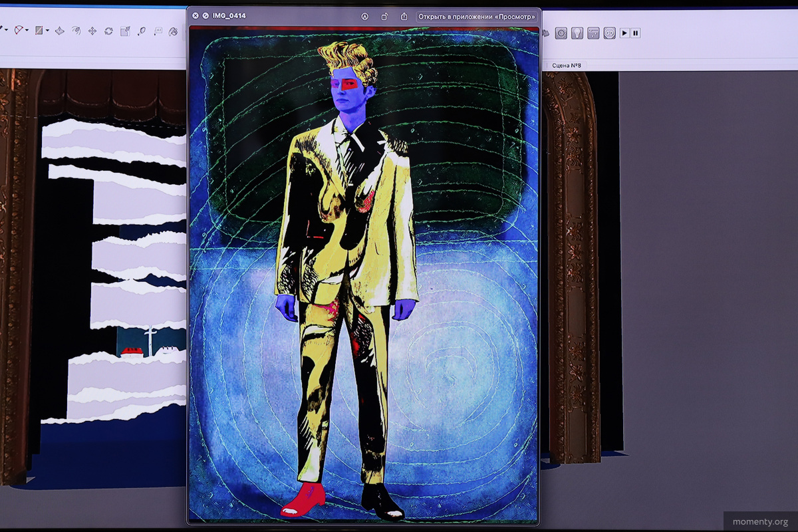
Task: Toggle the eyes view button in toolbar
Action: coord(609,33)
